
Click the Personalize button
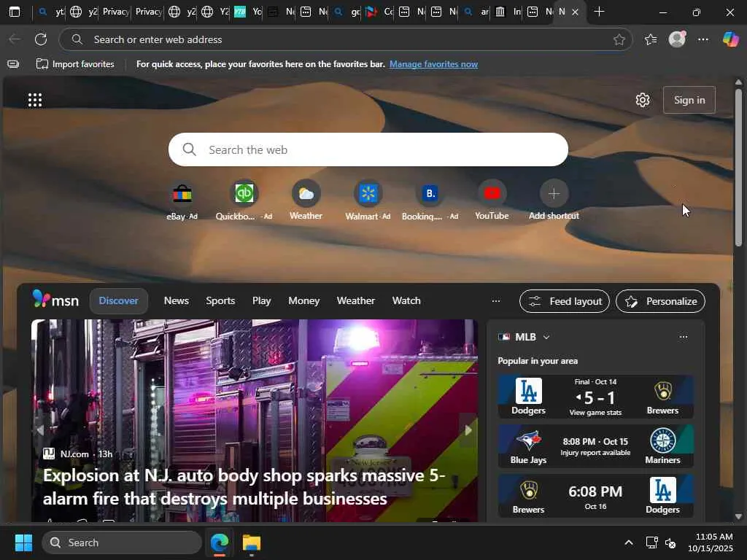pyautogui.click(x=660, y=301)
